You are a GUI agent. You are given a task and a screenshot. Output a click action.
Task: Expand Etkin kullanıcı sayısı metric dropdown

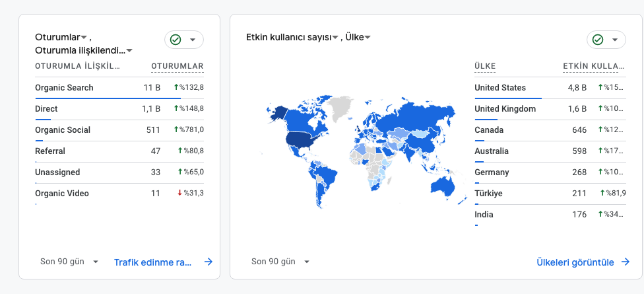coord(335,38)
